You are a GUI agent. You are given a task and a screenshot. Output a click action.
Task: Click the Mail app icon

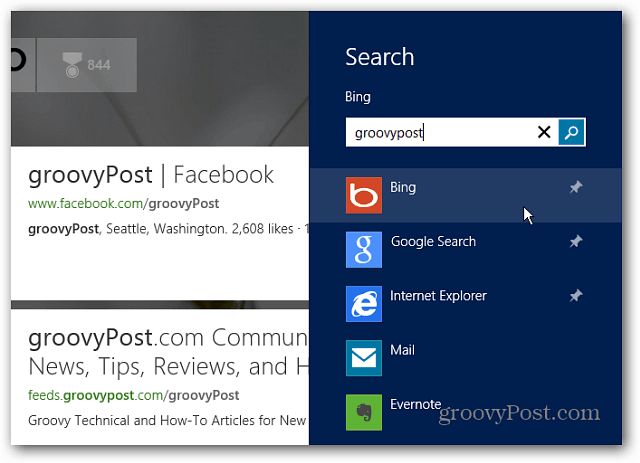(x=364, y=358)
